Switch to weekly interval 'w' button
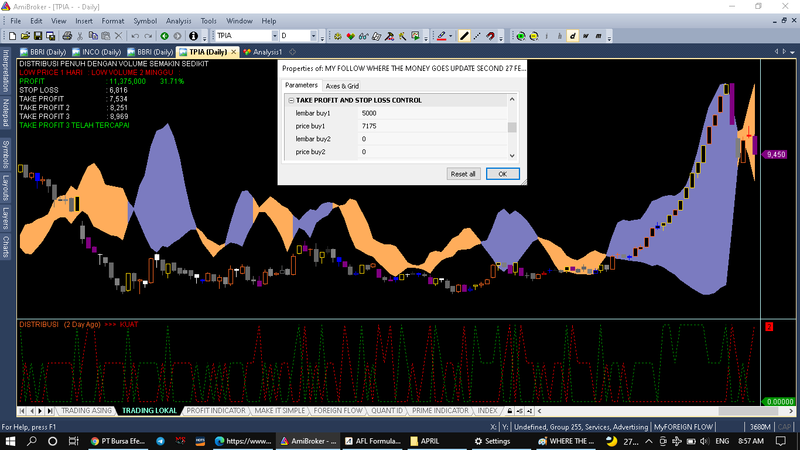Image resolution: width=800 pixels, height=450 pixels. click(585, 36)
